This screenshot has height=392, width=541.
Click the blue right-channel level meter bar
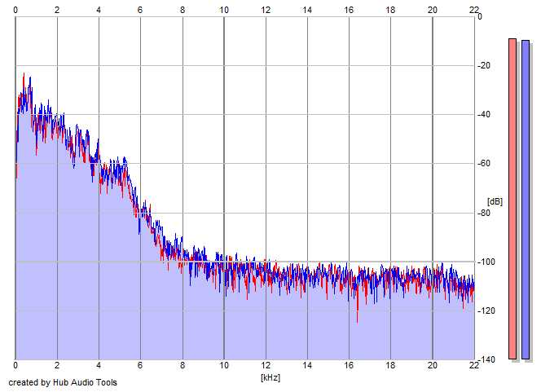(x=526, y=200)
